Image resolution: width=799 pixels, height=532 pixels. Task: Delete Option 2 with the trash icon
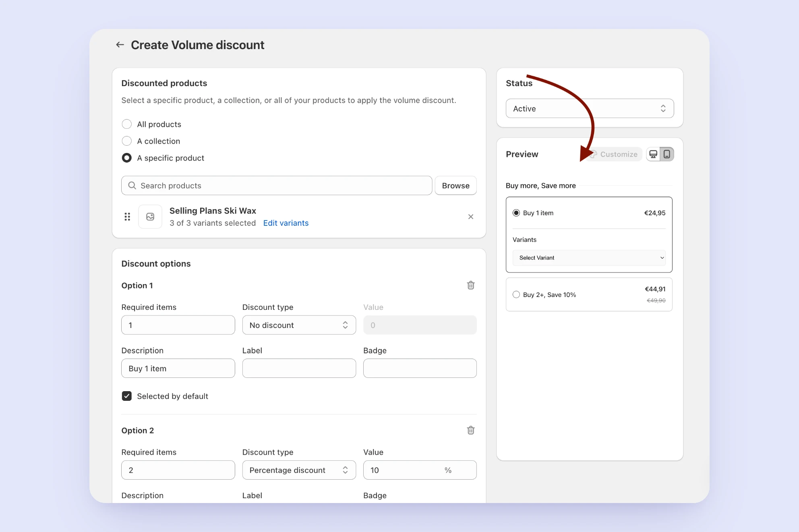tap(471, 430)
